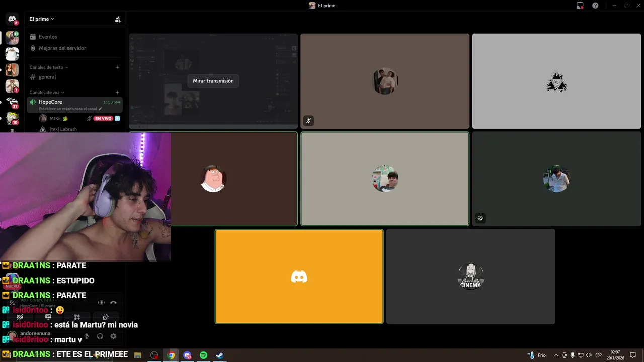This screenshot has height=362, width=644.
Task: Disconnect from voice with hang-up icon
Action: [x=113, y=302]
